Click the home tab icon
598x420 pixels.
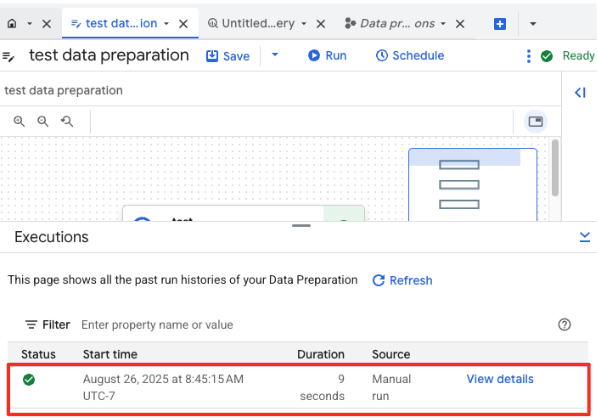click(x=12, y=24)
